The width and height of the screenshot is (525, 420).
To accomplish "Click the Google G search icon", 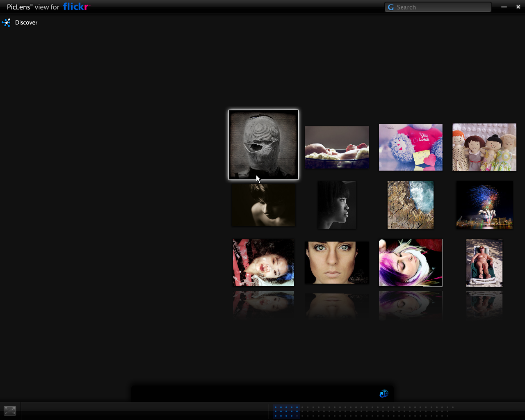I will 391,7.
